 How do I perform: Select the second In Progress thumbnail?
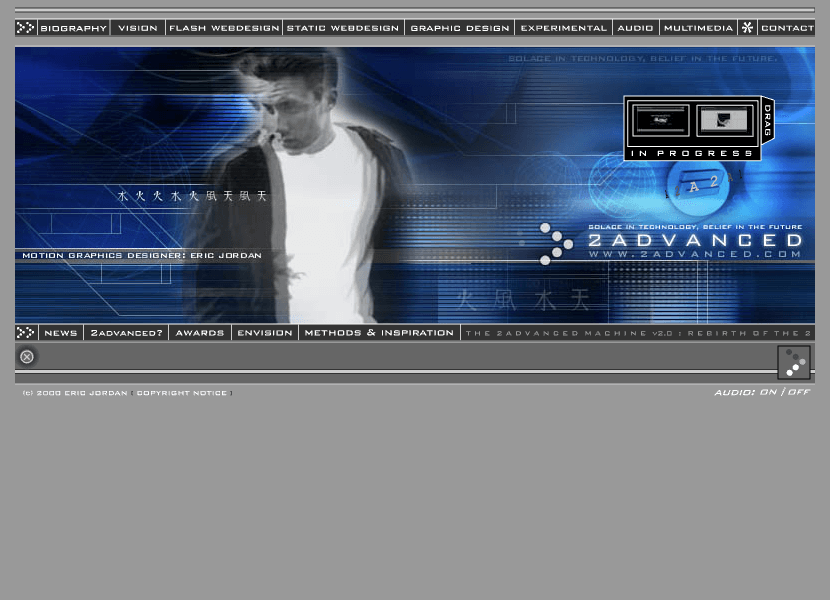[x=724, y=120]
